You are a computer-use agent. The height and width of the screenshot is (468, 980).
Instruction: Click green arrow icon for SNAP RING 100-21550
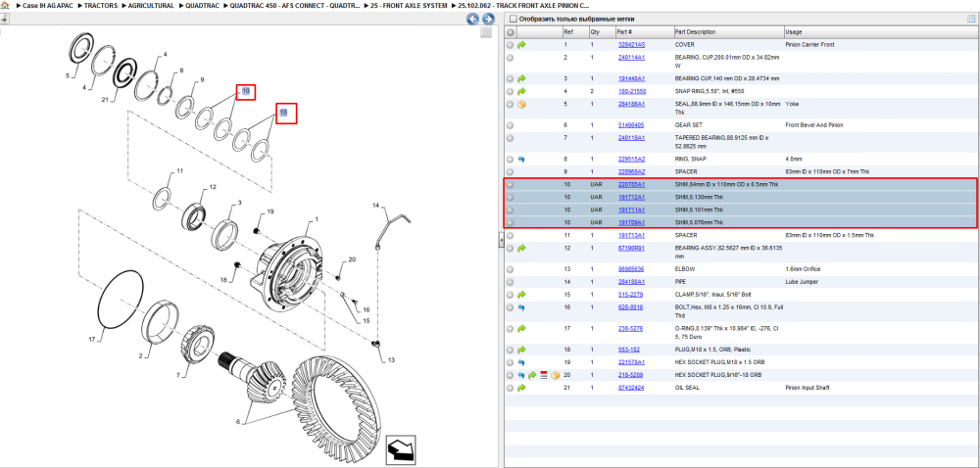[521, 91]
